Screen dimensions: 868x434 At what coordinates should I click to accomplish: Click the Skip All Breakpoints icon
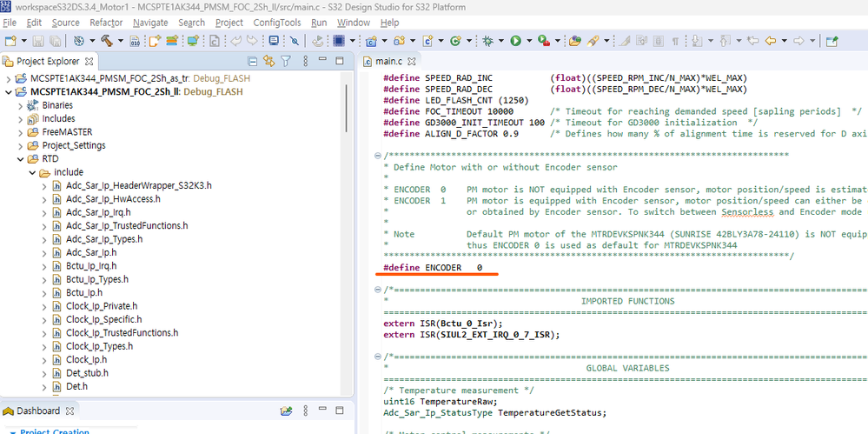pos(295,41)
